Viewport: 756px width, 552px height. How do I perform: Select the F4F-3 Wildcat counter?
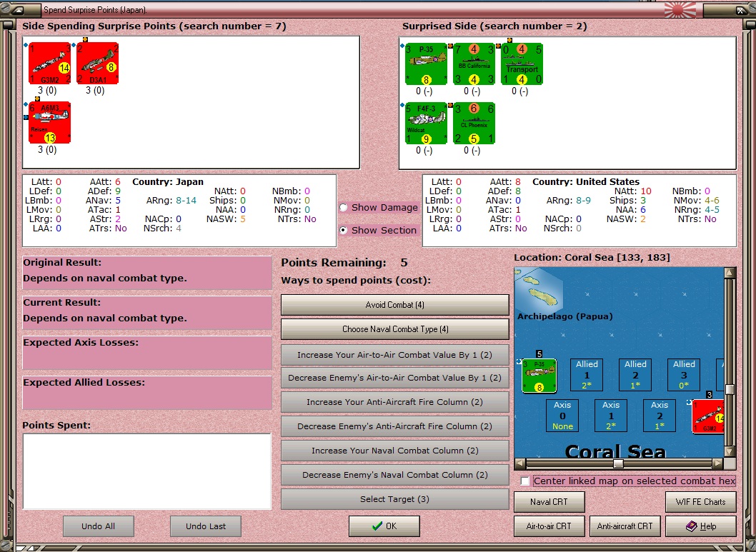point(426,123)
